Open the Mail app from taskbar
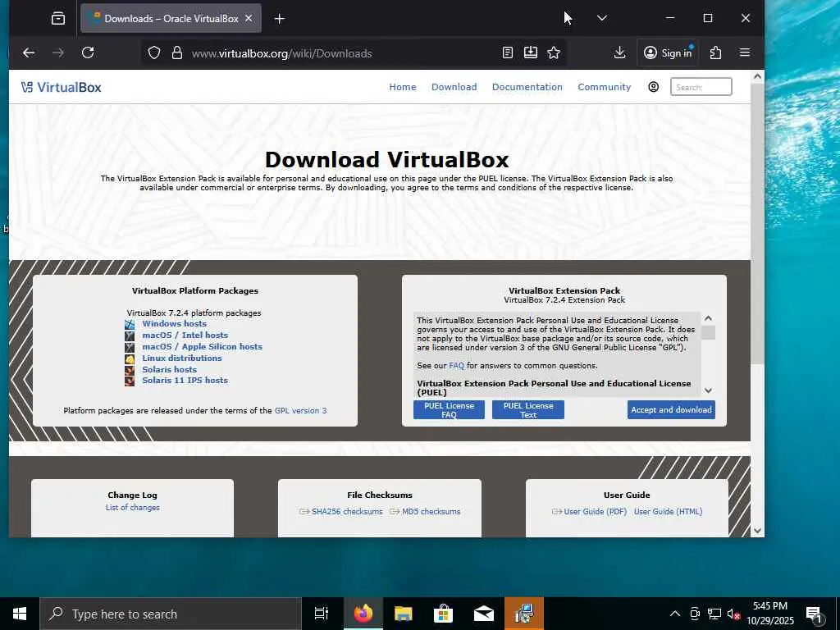Viewport: 840px width, 630px height. pyautogui.click(x=483, y=614)
